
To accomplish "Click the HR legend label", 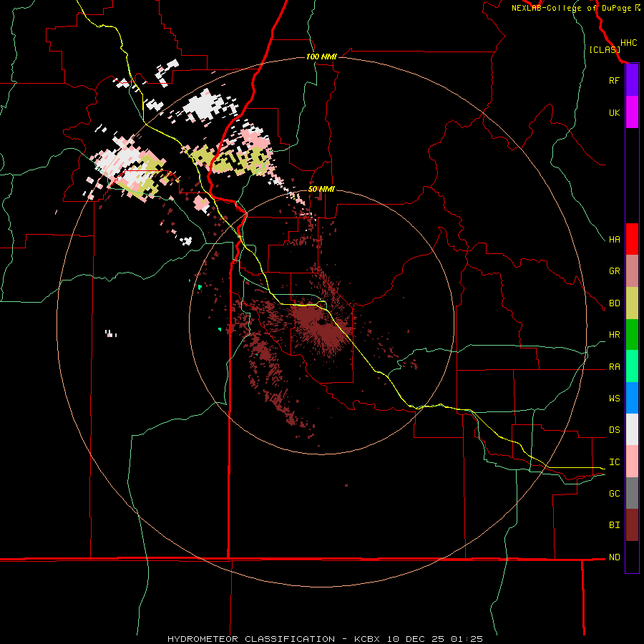I will point(614,335).
